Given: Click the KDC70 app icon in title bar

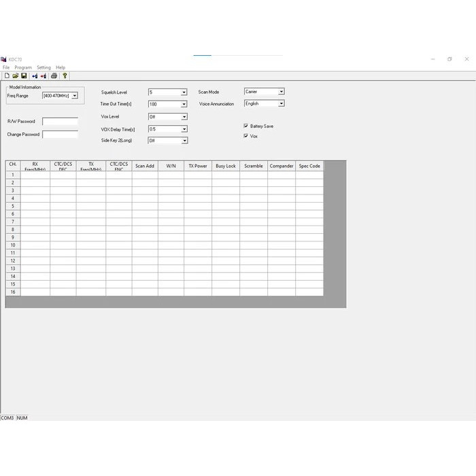Looking at the screenshot, I should [3, 59].
